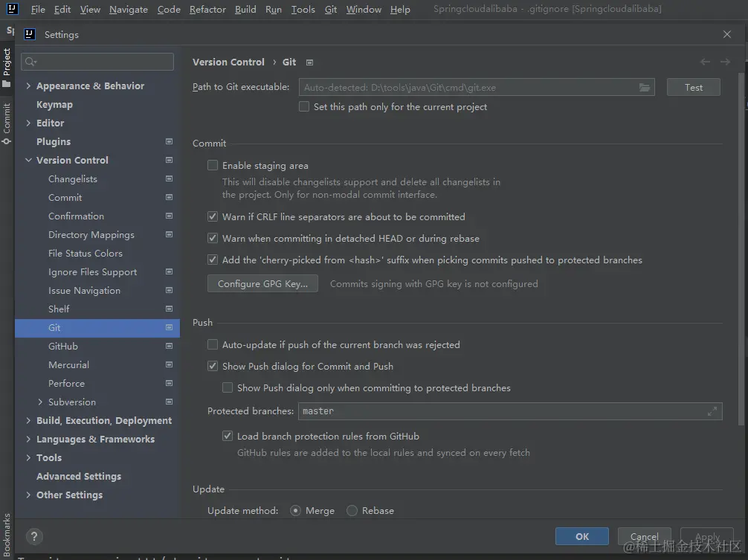This screenshot has width=748, height=560.
Task: Click the project-level icon beside Confirmation
Action: (x=169, y=216)
